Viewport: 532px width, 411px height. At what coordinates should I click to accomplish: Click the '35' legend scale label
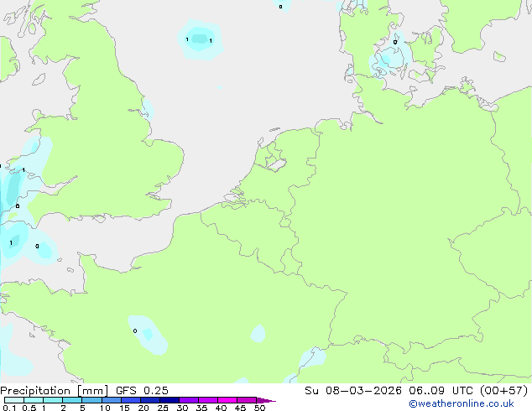coord(201,408)
